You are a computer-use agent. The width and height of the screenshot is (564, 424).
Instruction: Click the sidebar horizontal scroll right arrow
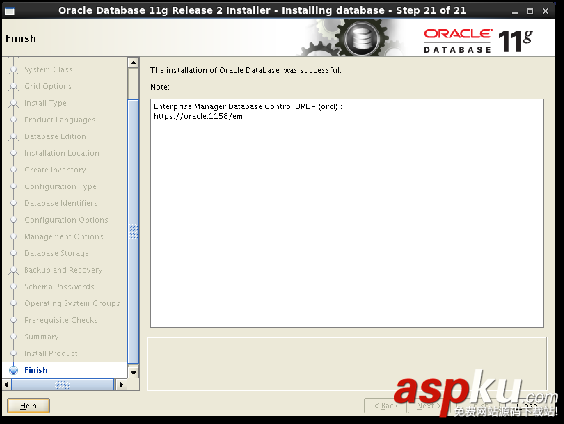point(121,384)
